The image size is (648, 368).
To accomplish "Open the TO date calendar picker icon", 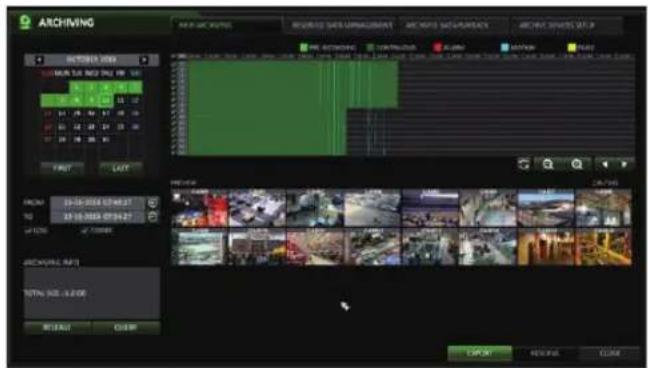I will point(152,217).
